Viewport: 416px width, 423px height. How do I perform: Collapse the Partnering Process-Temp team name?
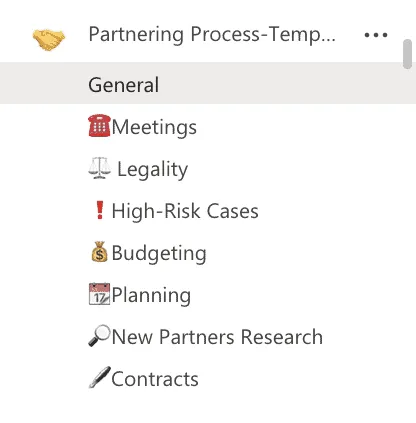point(212,35)
